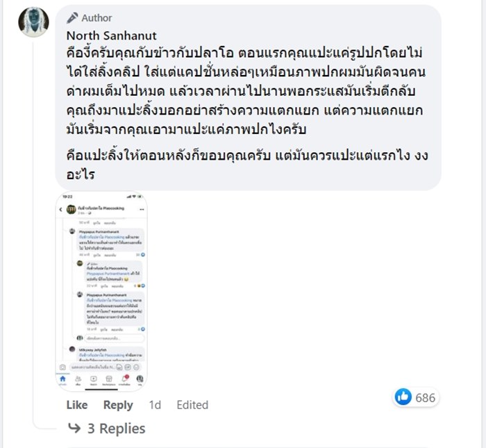Click the pen icon beside Author badge
Screen dimensions: 486x448
(x=72, y=17)
